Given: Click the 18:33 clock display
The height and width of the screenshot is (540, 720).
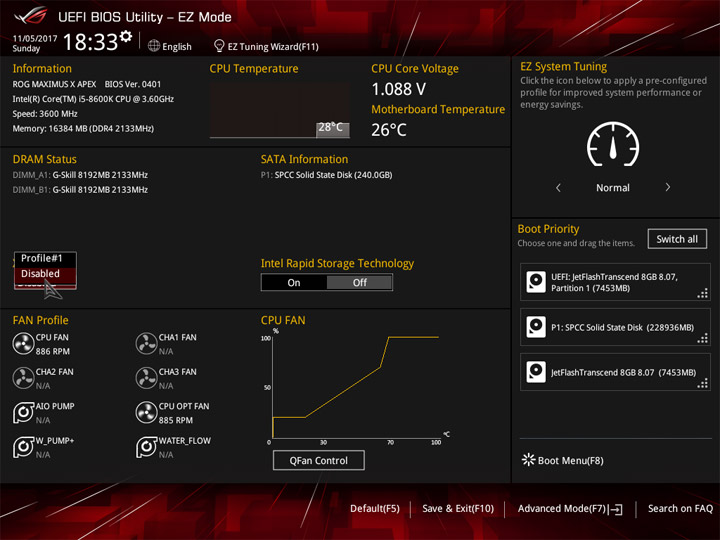Looking at the screenshot, I should point(90,42).
